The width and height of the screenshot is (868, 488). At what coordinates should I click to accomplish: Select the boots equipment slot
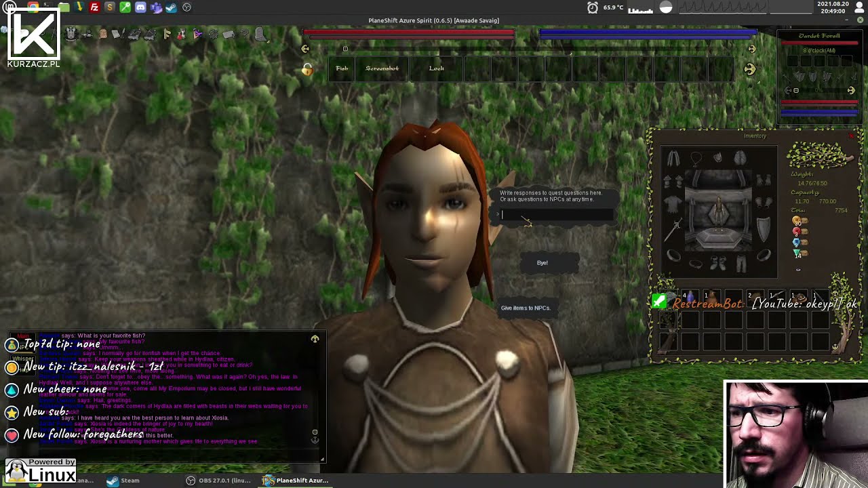coord(718,263)
